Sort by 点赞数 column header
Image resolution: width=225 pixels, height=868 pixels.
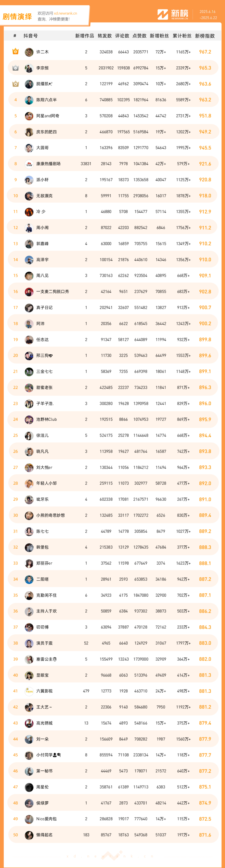pos(140,36)
